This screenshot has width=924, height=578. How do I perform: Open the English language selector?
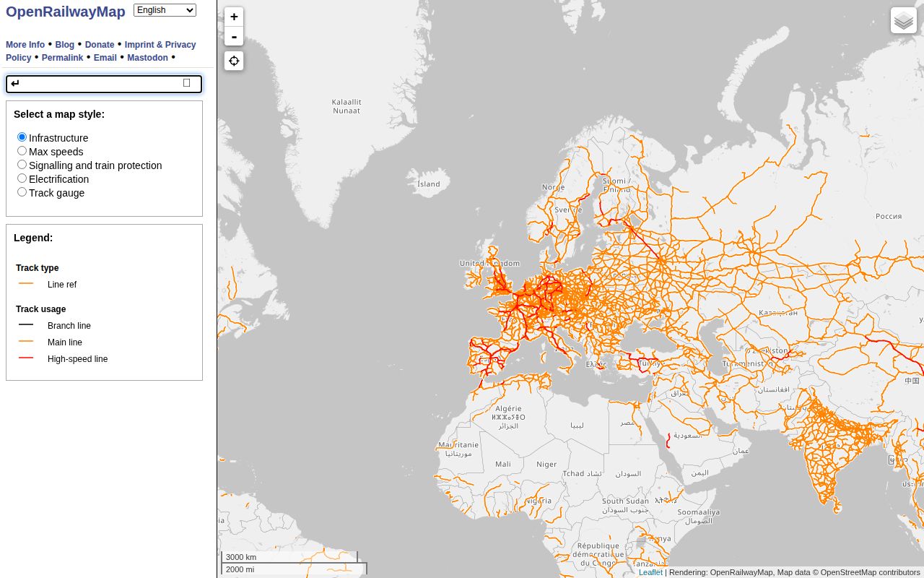click(165, 9)
